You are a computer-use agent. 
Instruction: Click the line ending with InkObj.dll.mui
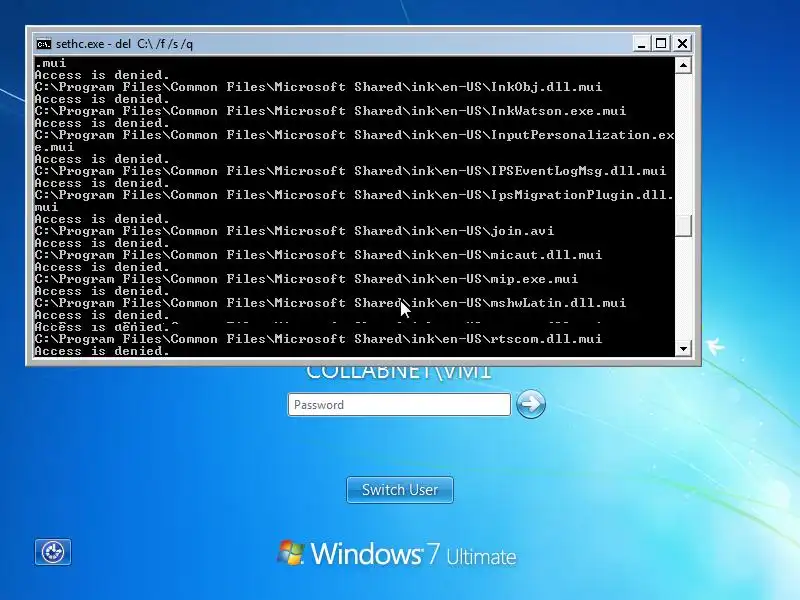click(318, 87)
